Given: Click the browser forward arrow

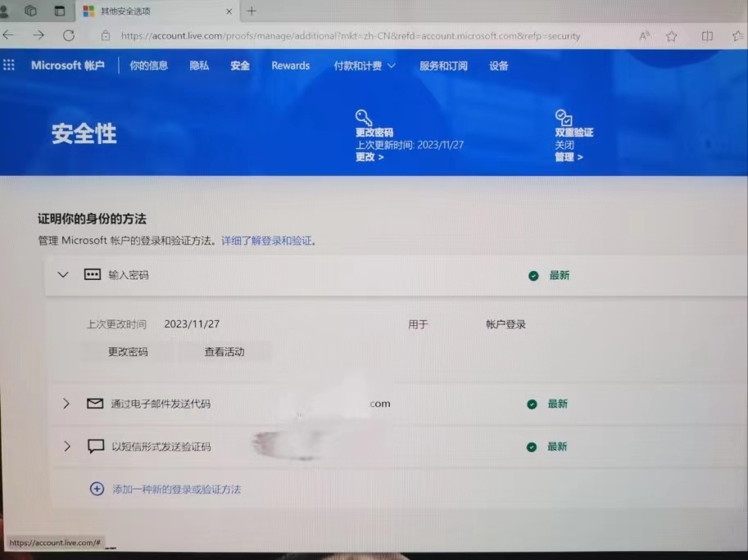Looking at the screenshot, I should tap(39, 34).
